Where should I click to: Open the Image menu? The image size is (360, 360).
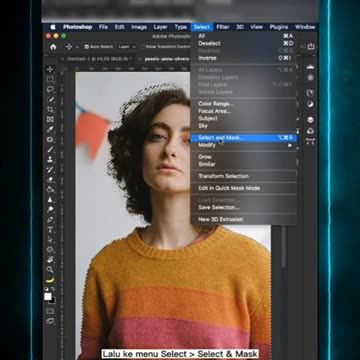pyautogui.click(x=139, y=27)
